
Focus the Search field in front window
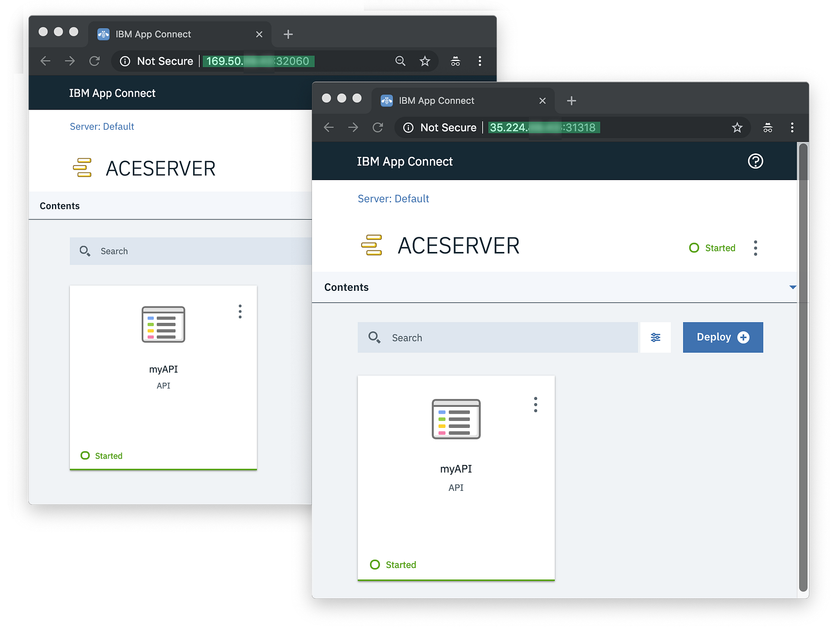tap(498, 338)
